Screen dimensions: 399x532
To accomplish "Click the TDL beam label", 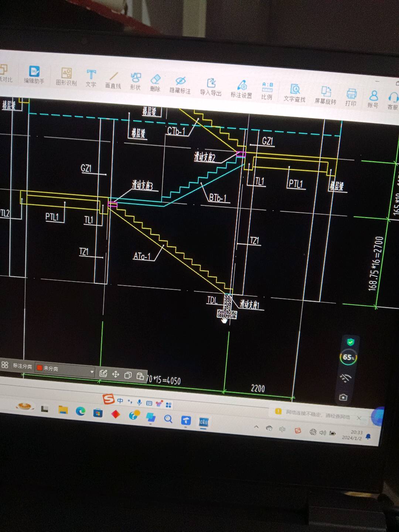I will pyautogui.click(x=212, y=300).
